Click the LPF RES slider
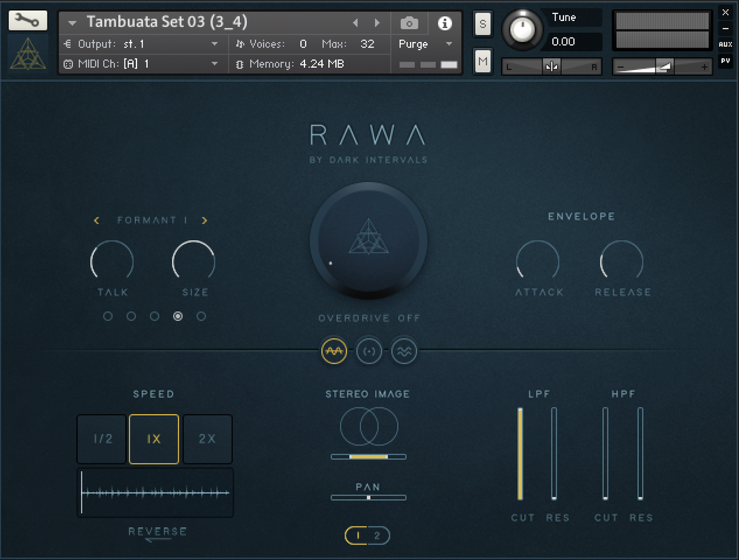The width and height of the screenshot is (739, 560). pos(554,454)
